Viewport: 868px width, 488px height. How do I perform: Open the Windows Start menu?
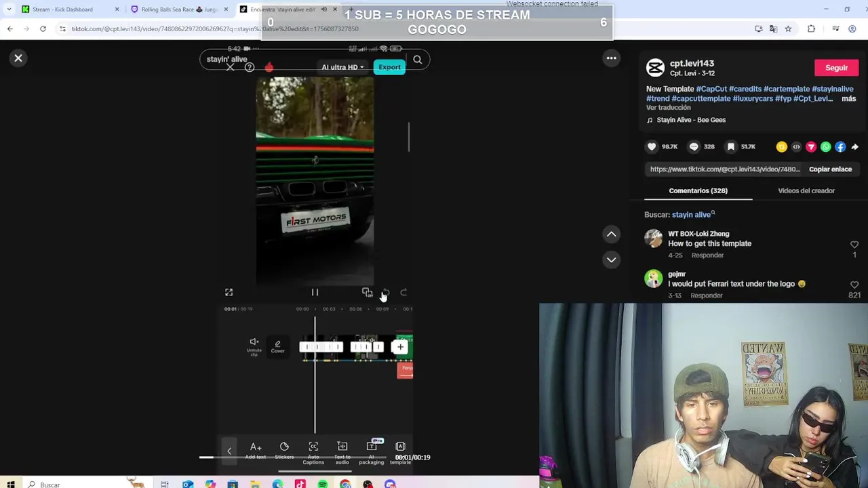(x=11, y=484)
